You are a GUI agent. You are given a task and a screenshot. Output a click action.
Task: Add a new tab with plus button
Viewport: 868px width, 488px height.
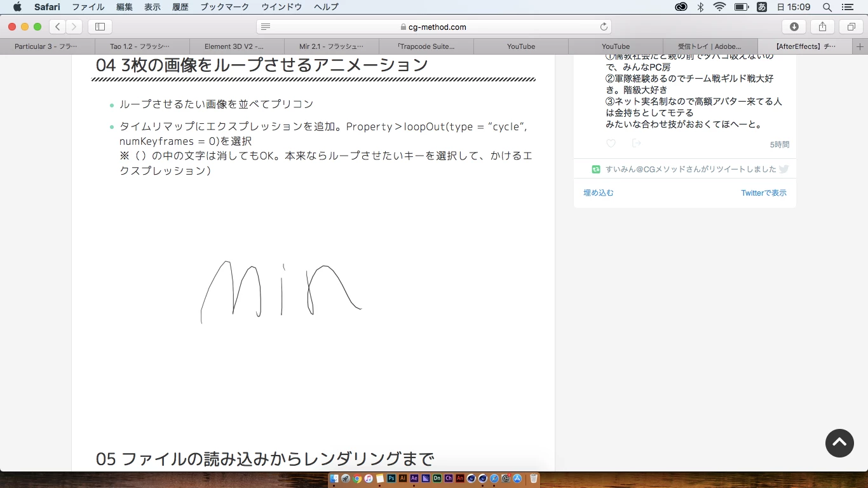coord(860,46)
